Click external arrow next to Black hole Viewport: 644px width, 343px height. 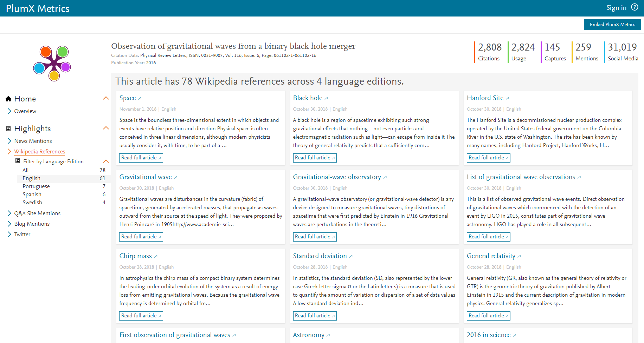pos(326,98)
